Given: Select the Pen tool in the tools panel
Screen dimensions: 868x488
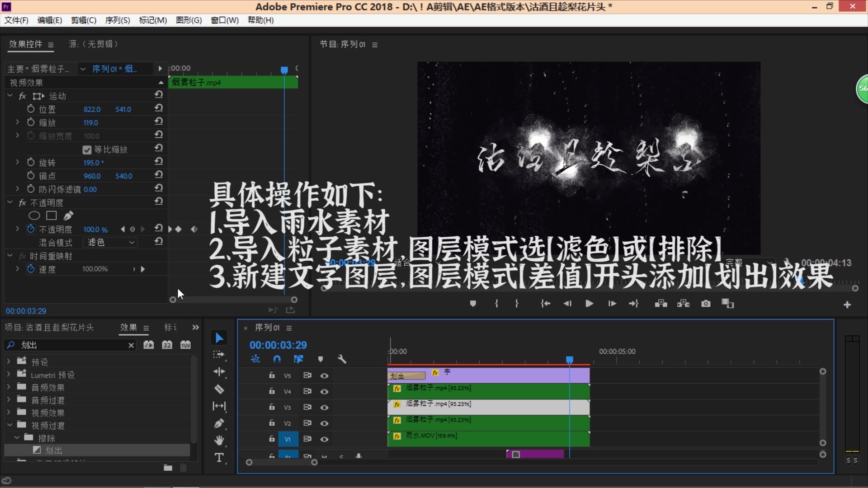Looking at the screenshot, I should [219, 423].
